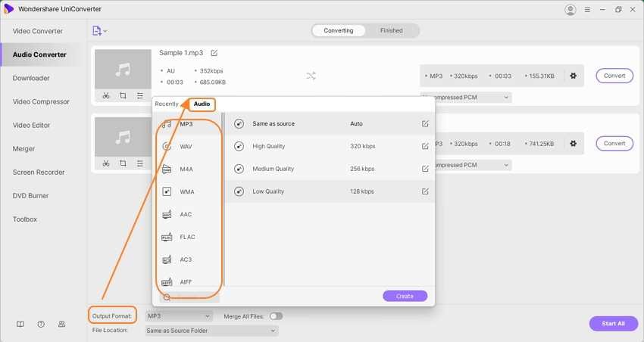The width and height of the screenshot is (644, 342).
Task: Expand the Output Format MP3 dropdown
Action: click(179, 316)
